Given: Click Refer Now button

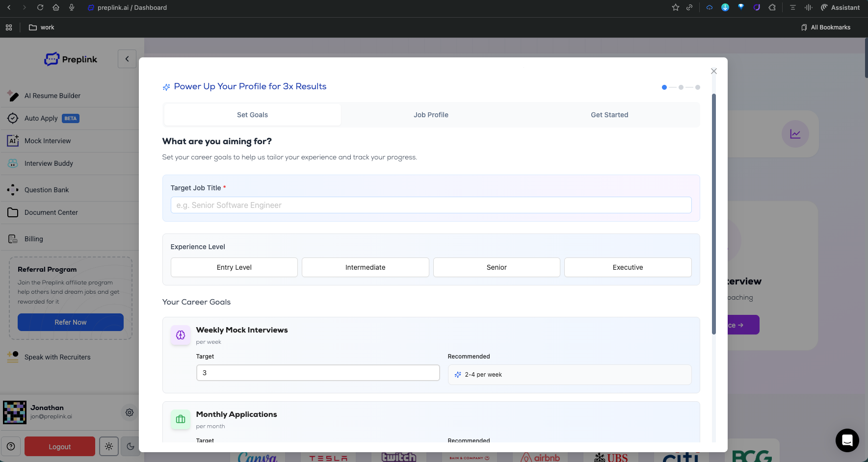Looking at the screenshot, I should [x=71, y=322].
